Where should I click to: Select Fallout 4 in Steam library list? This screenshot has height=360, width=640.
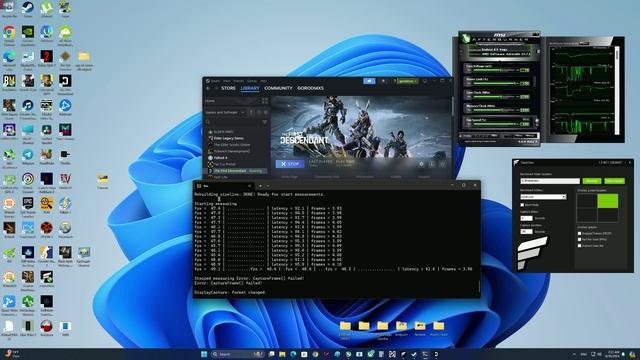point(220,158)
